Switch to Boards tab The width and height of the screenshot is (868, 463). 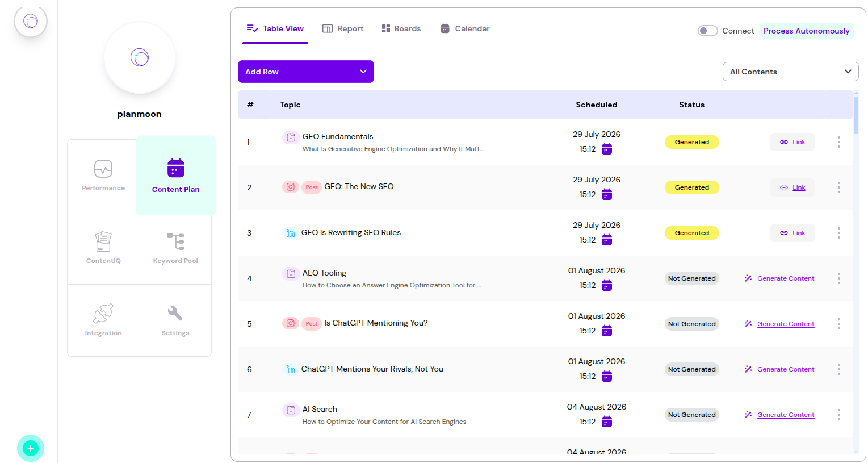click(x=401, y=28)
